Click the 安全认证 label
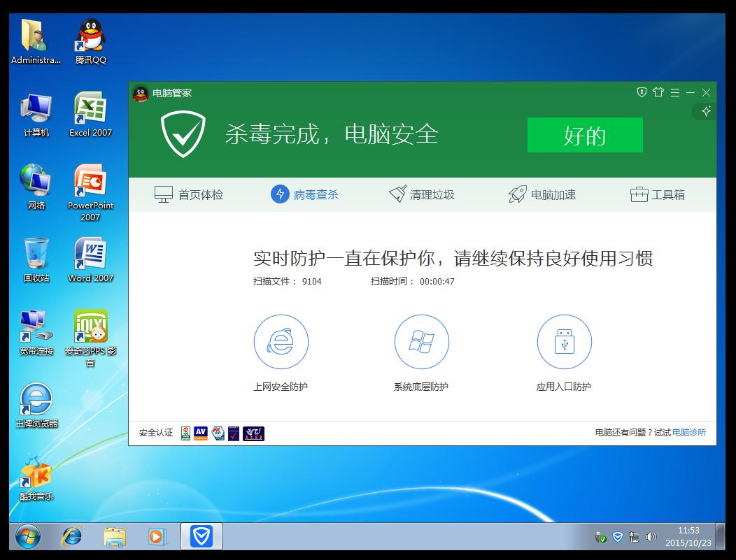Viewport: 736px width, 560px height. (x=156, y=433)
